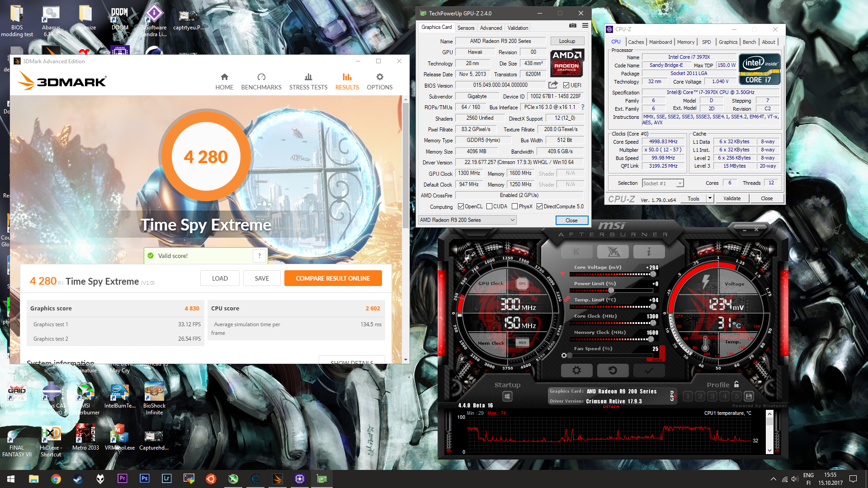Open the Socket #1 selection dropdown in CPU-Z
Screen dimensions: 868x488
(x=663, y=183)
